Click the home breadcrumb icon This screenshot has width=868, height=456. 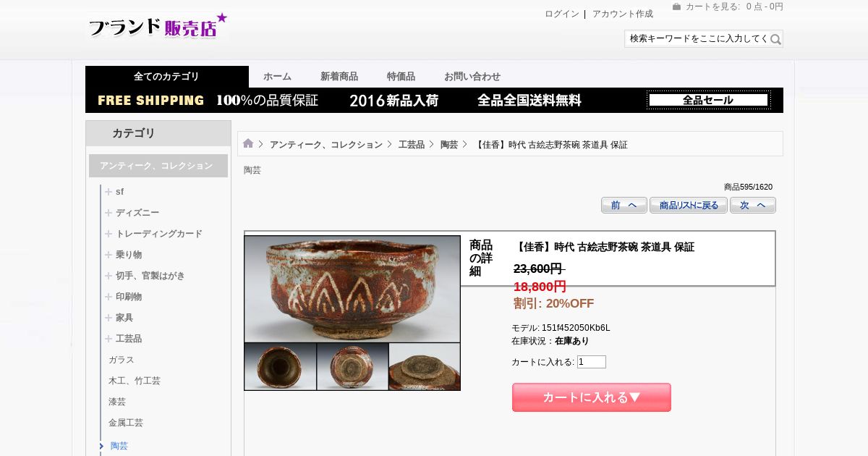pyautogui.click(x=248, y=144)
